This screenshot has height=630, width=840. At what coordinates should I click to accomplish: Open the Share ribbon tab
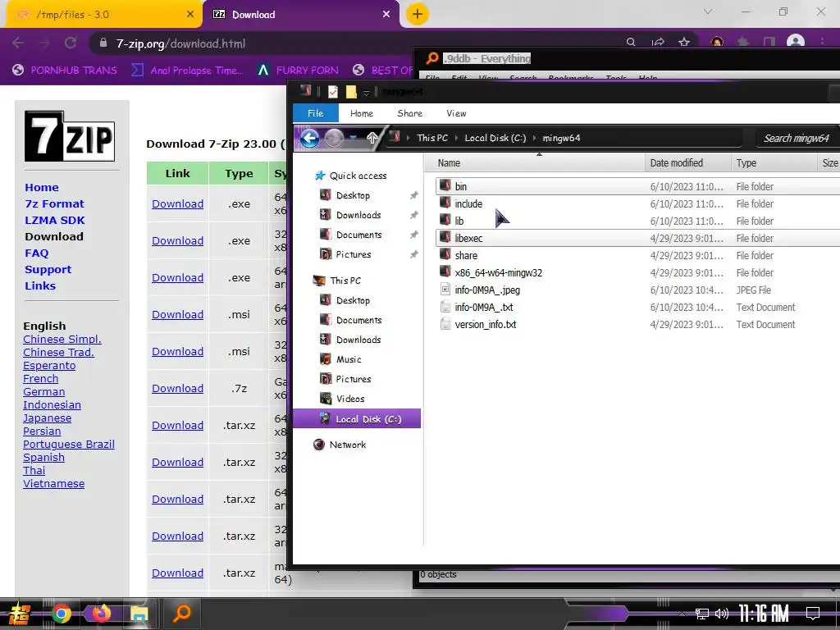tap(410, 113)
